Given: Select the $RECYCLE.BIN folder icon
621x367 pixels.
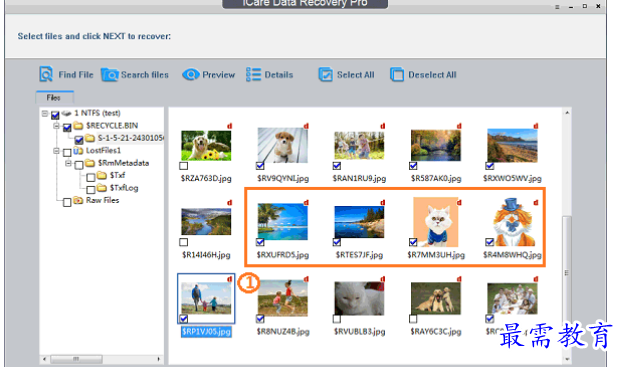Looking at the screenshot, I should (78, 126).
